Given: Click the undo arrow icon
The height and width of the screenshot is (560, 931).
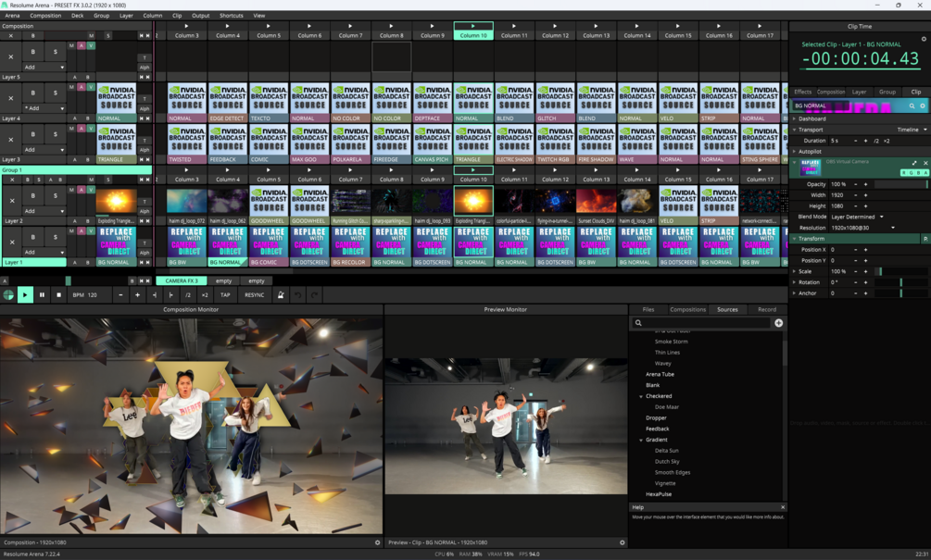Looking at the screenshot, I should click(x=298, y=295).
